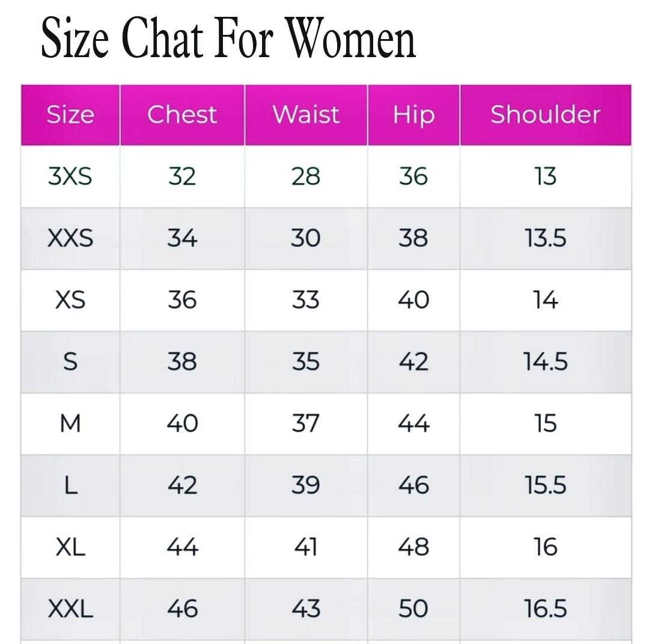Select the XXS size row label

[70, 239]
